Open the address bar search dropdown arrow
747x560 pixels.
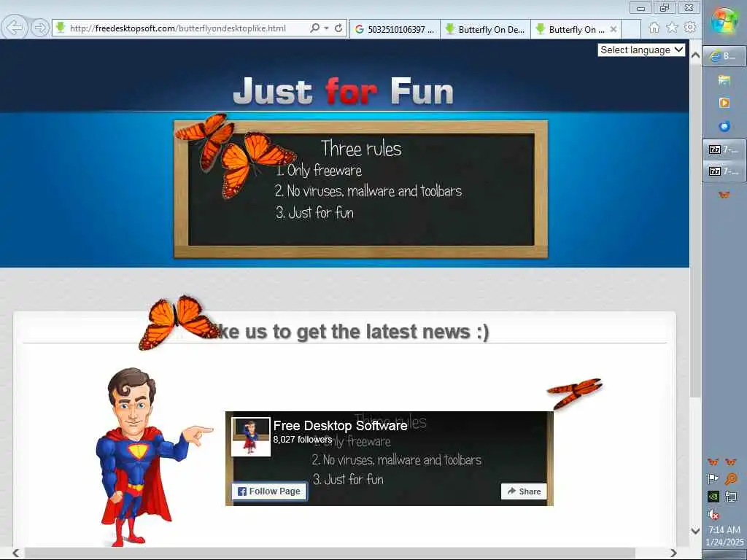tap(326, 28)
